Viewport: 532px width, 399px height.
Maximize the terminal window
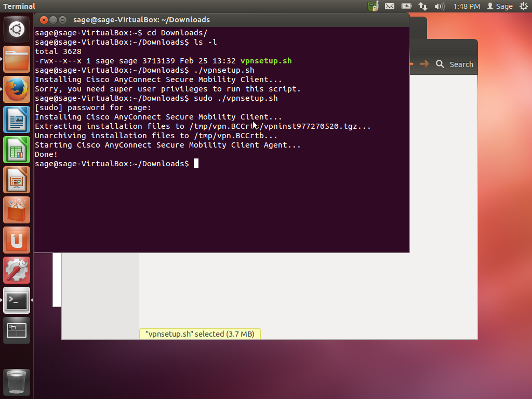[62, 20]
